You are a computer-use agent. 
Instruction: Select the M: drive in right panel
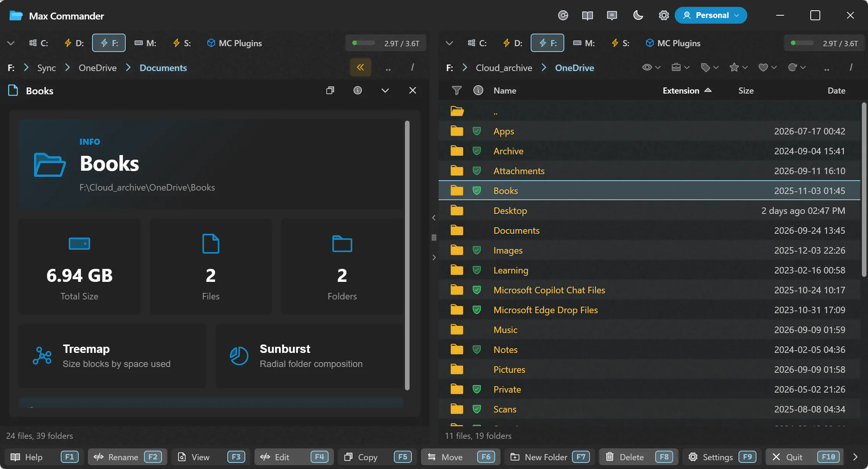584,43
